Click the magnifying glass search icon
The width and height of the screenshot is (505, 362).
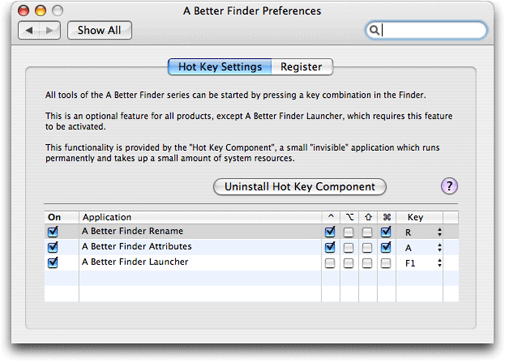374,30
